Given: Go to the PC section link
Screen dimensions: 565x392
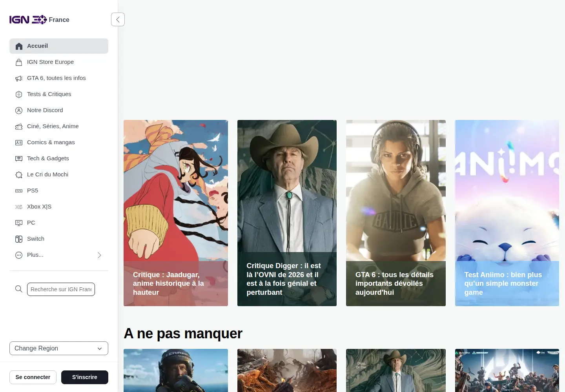Looking at the screenshot, I should click(59, 223).
